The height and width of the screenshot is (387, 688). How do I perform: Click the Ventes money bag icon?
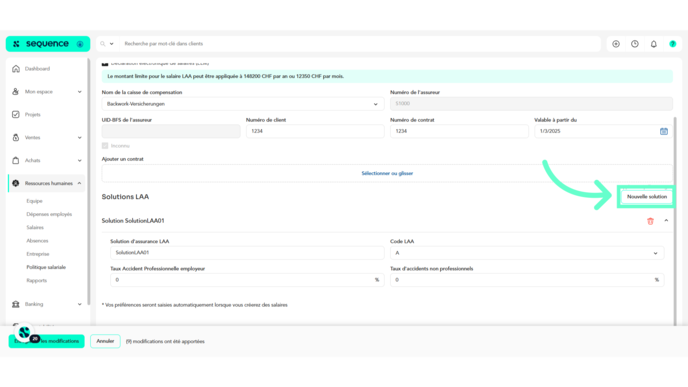(16, 137)
